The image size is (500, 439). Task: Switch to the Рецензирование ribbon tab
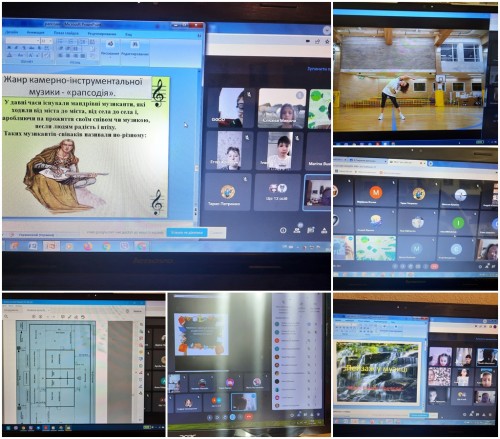coord(102,34)
